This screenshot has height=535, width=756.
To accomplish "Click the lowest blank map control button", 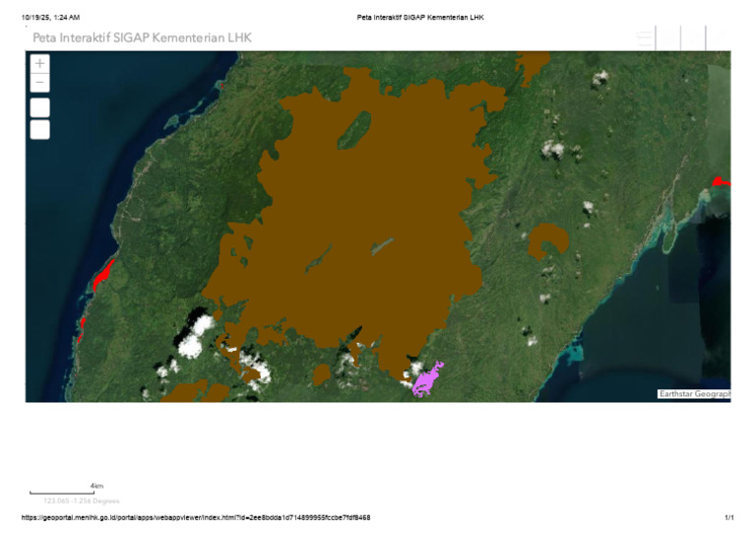I will click(x=40, y=130).
